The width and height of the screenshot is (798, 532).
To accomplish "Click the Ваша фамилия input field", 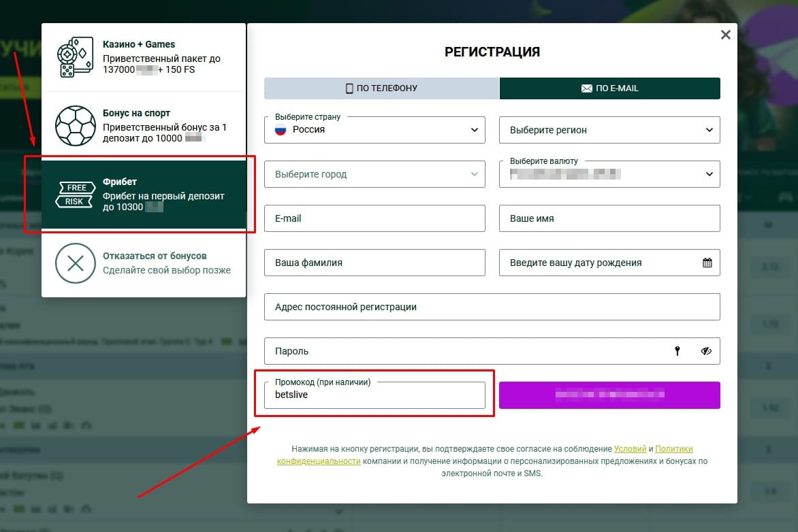I will (x=374, y=263).
